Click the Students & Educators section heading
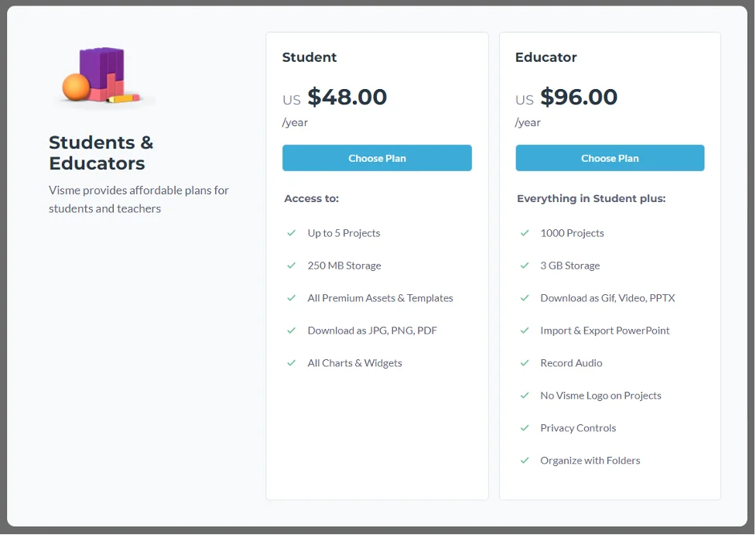Viewport: 756px width, 535px height. 101,153
